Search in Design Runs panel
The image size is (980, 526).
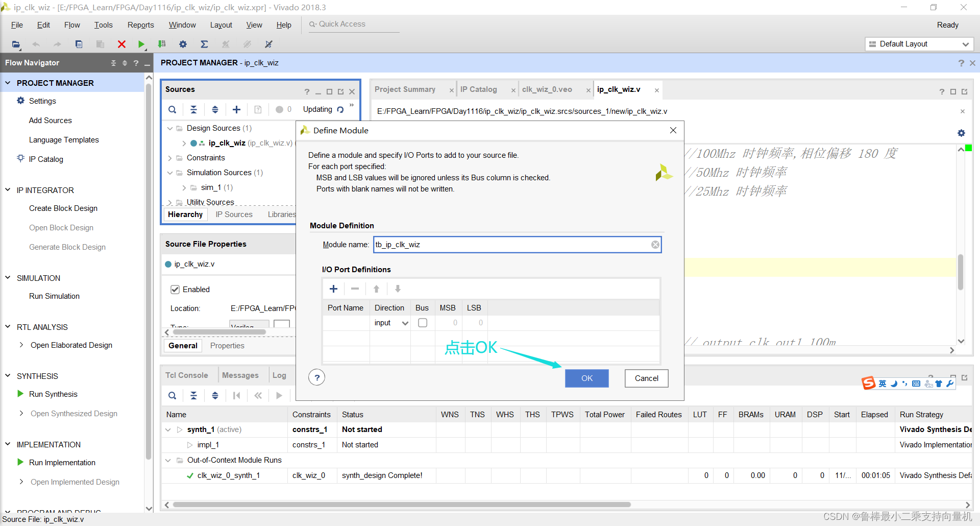tap(173, 395)
